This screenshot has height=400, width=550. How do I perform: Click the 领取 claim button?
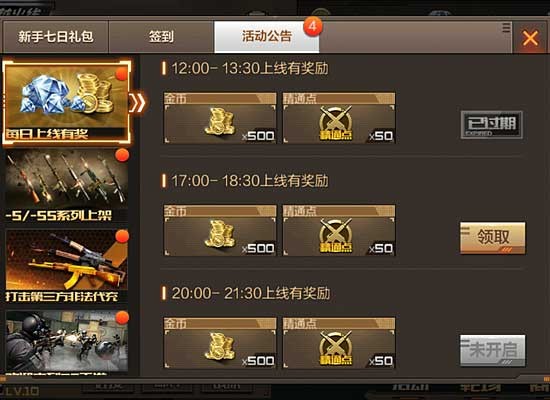pos(493,237)
